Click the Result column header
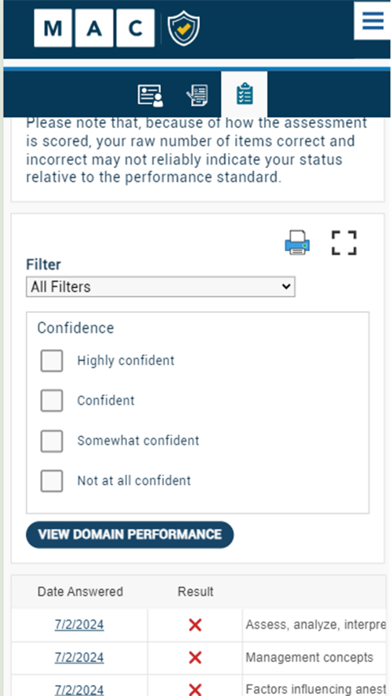The image size is (392, 696). pos(195,592)
